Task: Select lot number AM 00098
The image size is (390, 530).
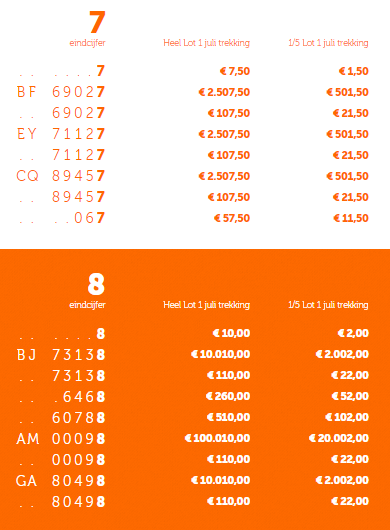Action: pyautogui.click(x=61, y=439)
